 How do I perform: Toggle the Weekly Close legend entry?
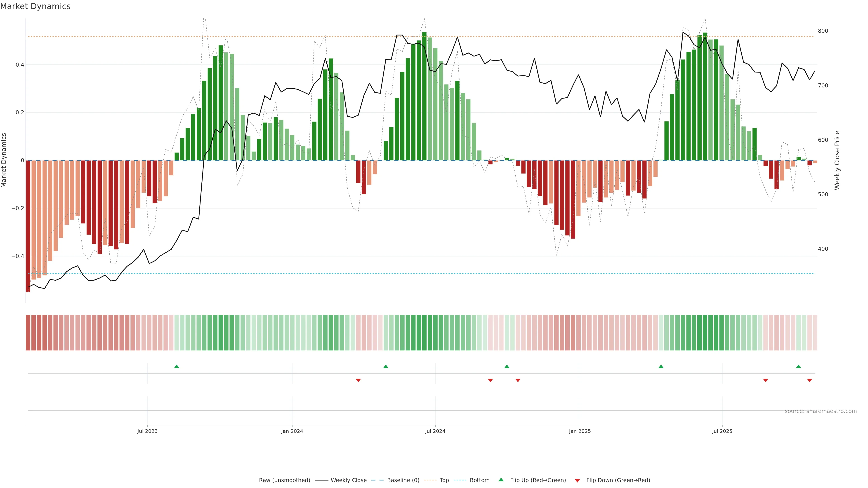click(348, 480)
